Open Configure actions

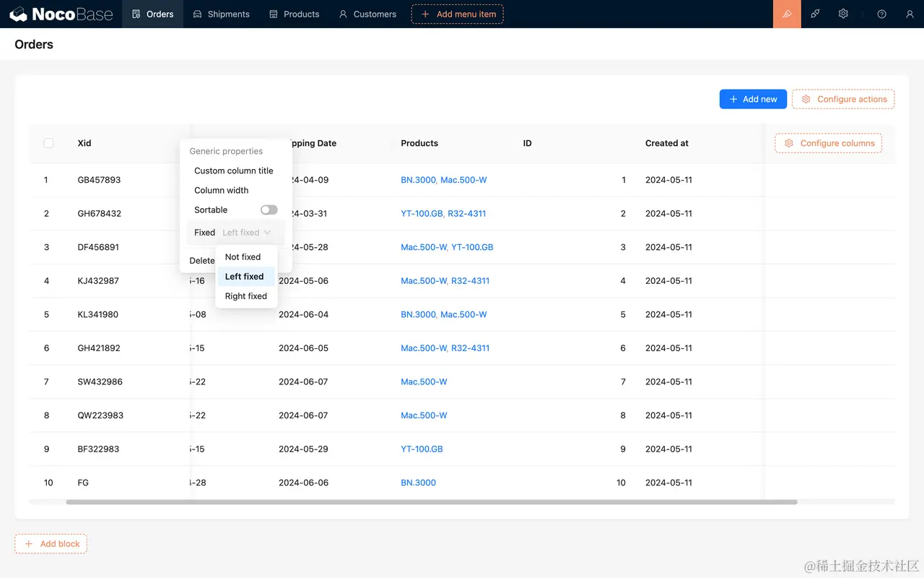coord(843,99)
